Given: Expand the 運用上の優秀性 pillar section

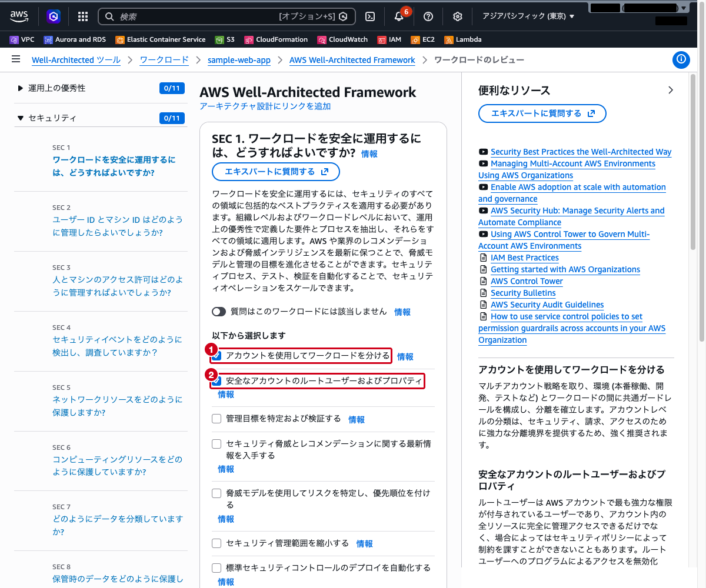Looking at the screenshot, I should (21, 88).
